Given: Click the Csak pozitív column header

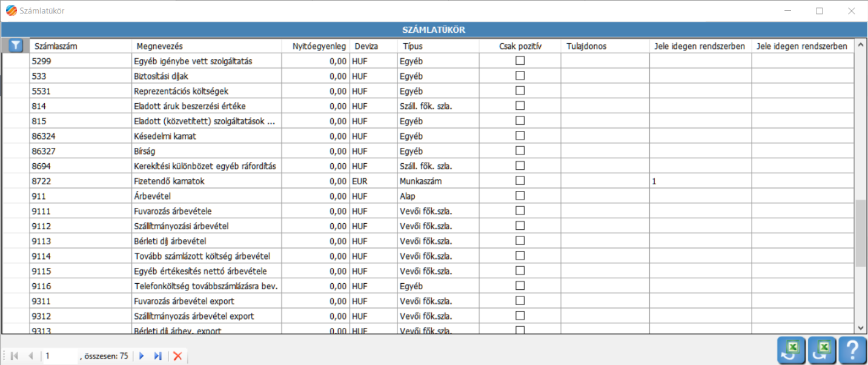Looking at the screenshot, I should (520, 46).
